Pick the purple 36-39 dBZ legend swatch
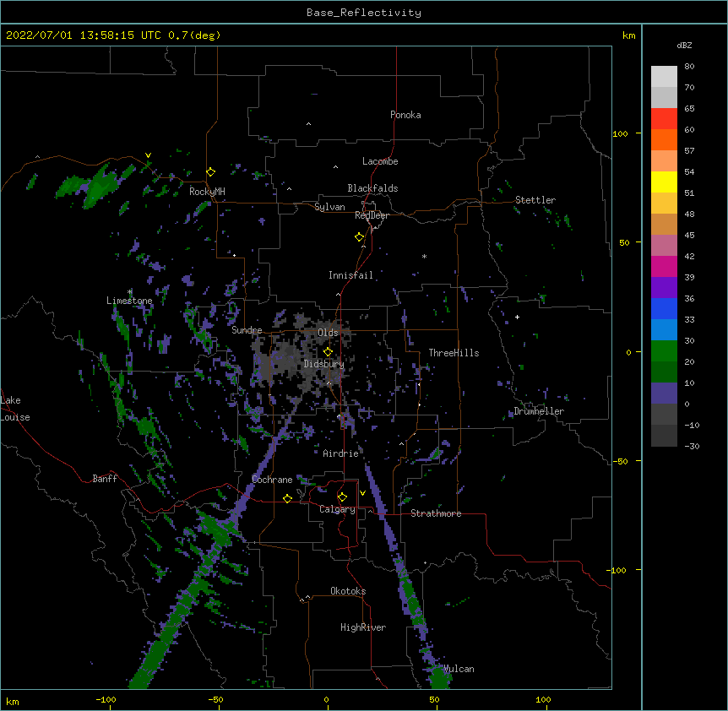This screenshot has height=711, width=728. [664, 288]
